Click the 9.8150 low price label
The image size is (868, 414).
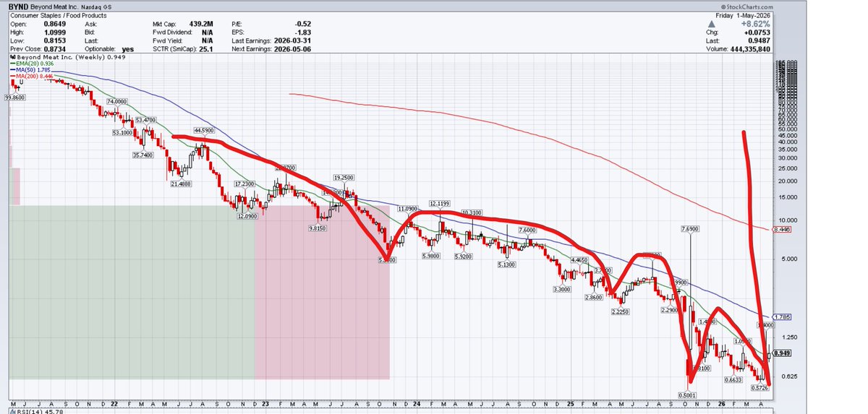point(317,227)
